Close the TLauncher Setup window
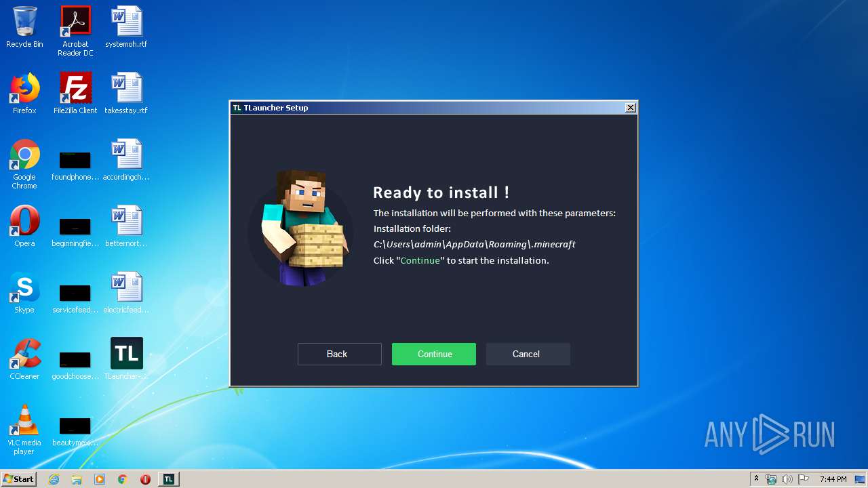Image resolution: width=868 pixels, height=488 pixels. [x=631, y=108]
